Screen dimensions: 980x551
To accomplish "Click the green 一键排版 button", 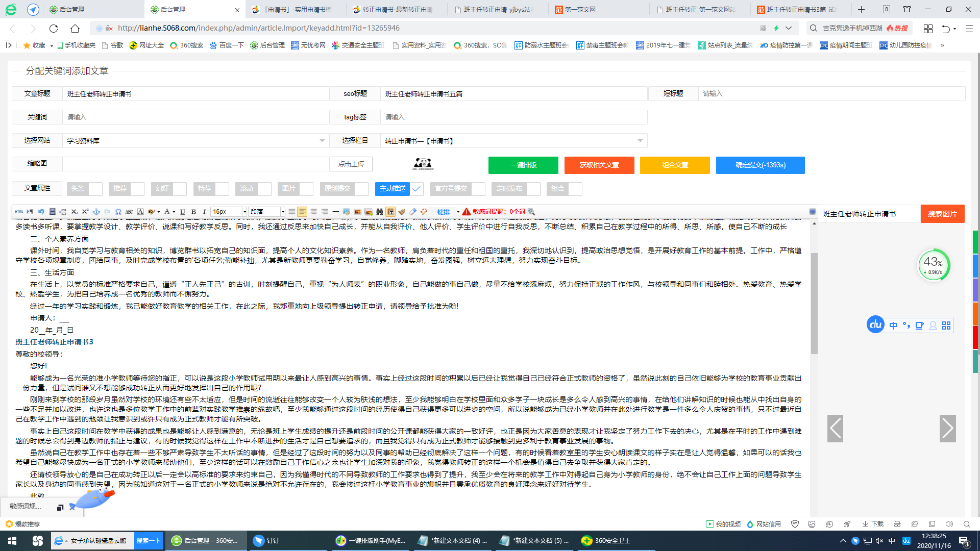I will click(x=523, y=165).
